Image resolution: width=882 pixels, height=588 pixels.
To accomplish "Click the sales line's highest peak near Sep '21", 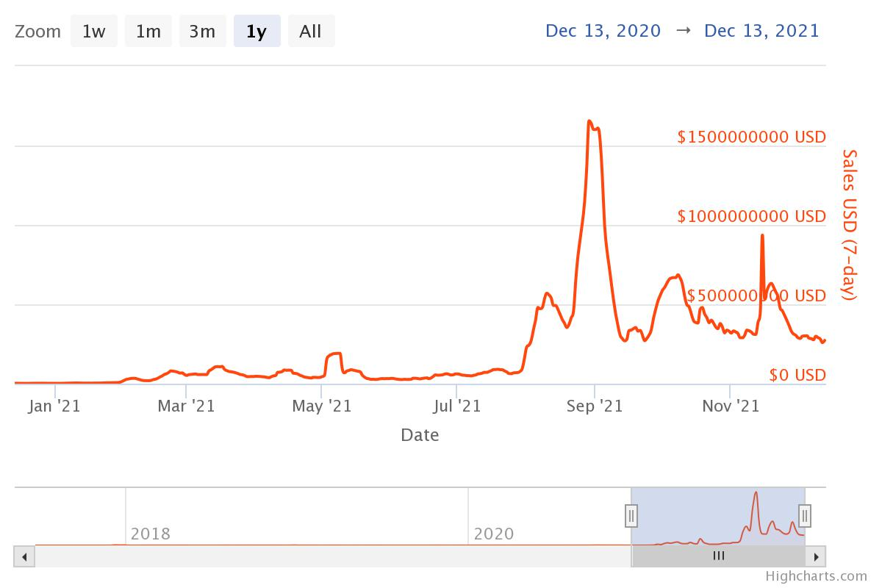I will pos(589,121).
